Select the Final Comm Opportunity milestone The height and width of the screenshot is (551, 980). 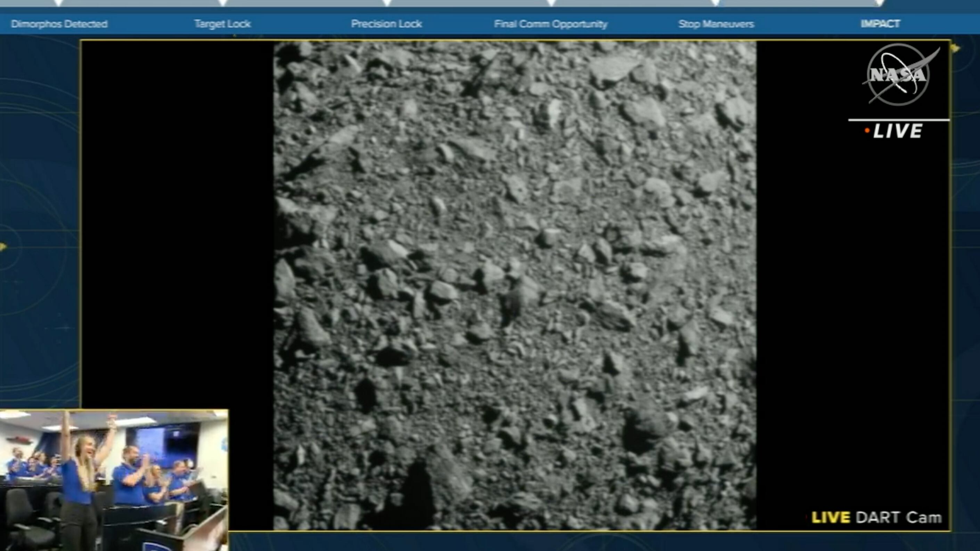(x=551, y=24)
